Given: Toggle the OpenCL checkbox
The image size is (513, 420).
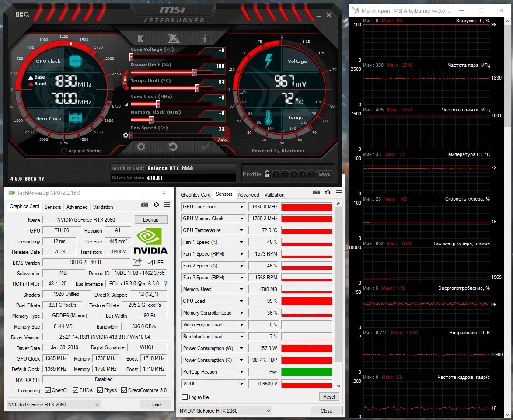Looking at the screenshot, I should click(48, 390).
